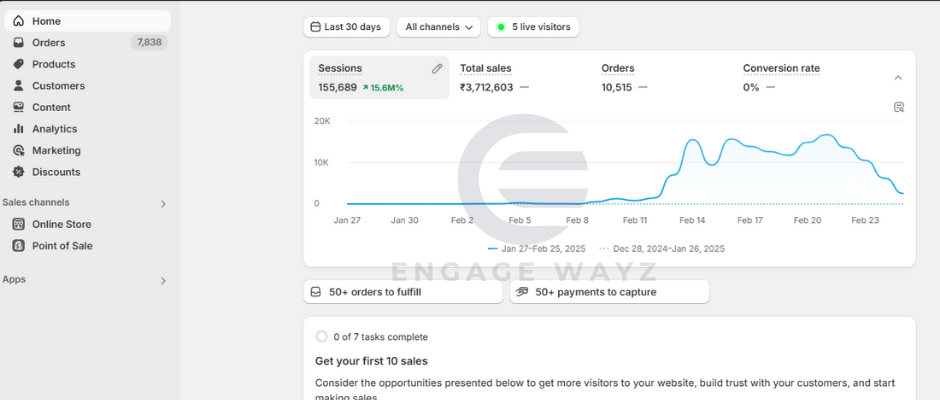The width and height of the screenshot is (940, 400).
Task: Select the Customers person icon
Action: [x=18, y=86]
